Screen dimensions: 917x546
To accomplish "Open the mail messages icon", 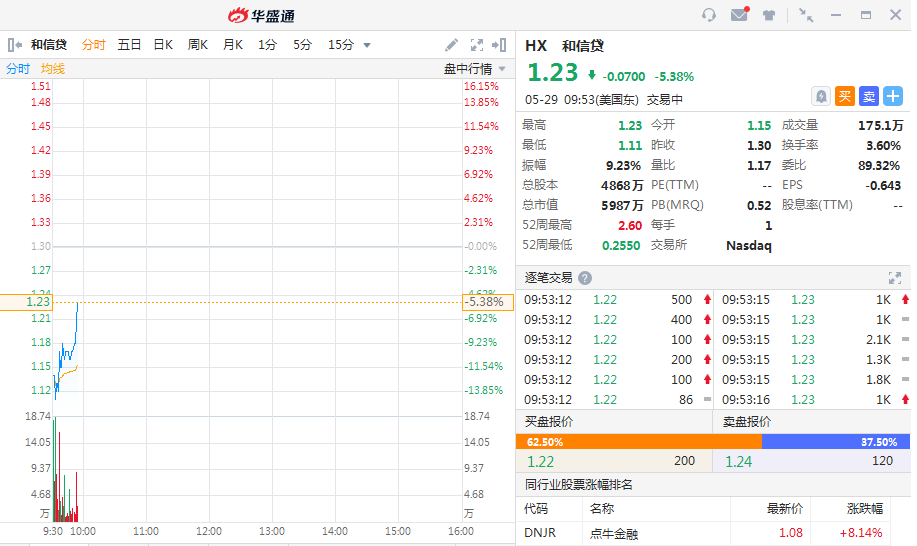I will [739, 15].
